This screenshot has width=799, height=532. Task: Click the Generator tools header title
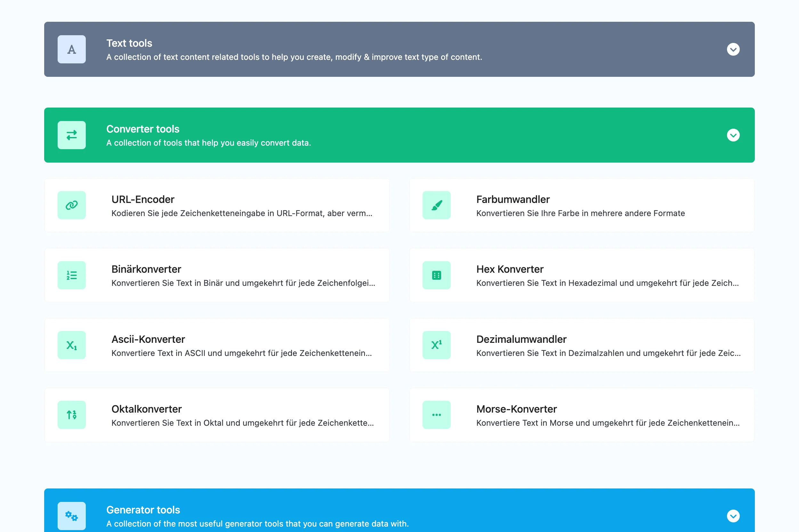coord(143,510)
